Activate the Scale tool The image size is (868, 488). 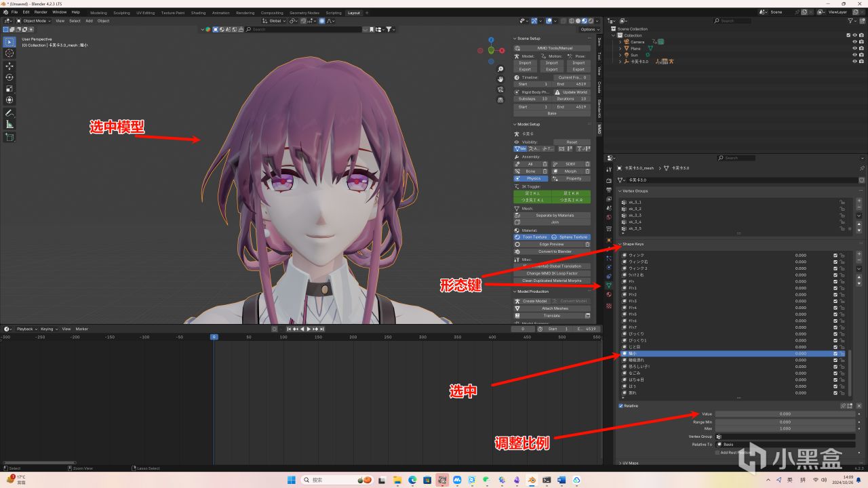9,89
